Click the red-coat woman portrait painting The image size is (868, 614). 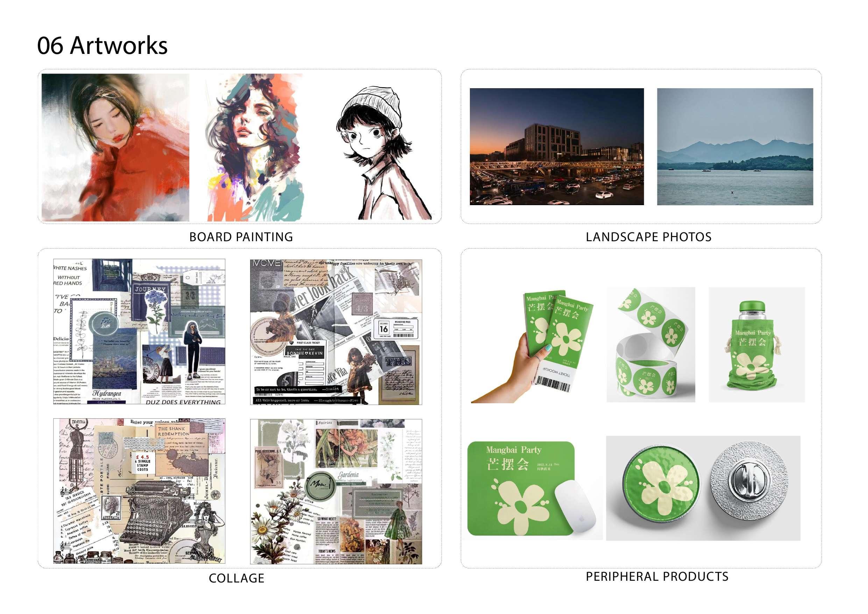pyautogui.click(x=115, y=147)
